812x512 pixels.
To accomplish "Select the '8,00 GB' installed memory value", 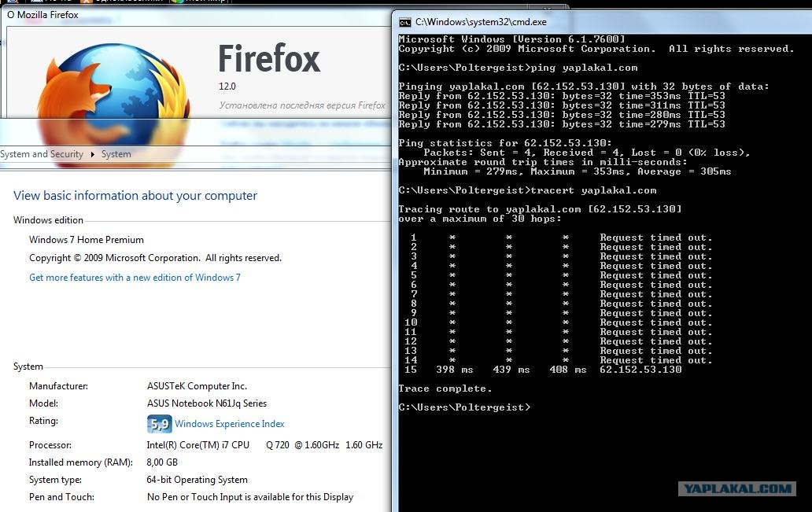I will click(162, 462).
